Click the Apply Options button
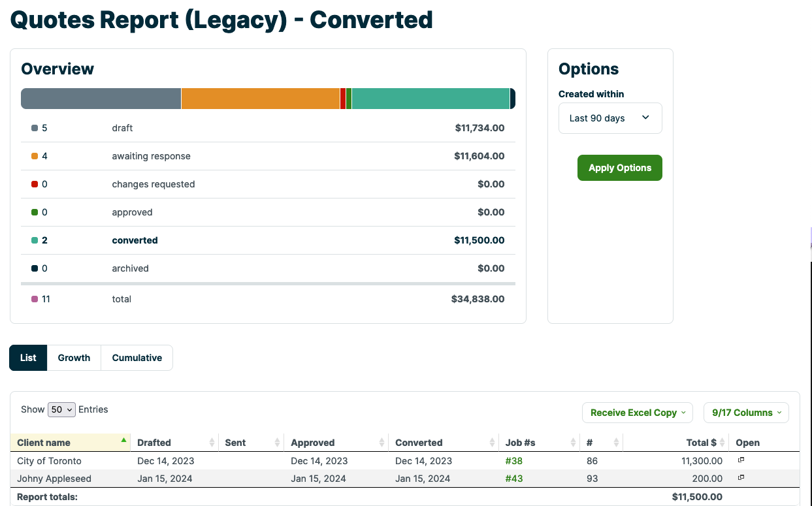 coord(619,168)
